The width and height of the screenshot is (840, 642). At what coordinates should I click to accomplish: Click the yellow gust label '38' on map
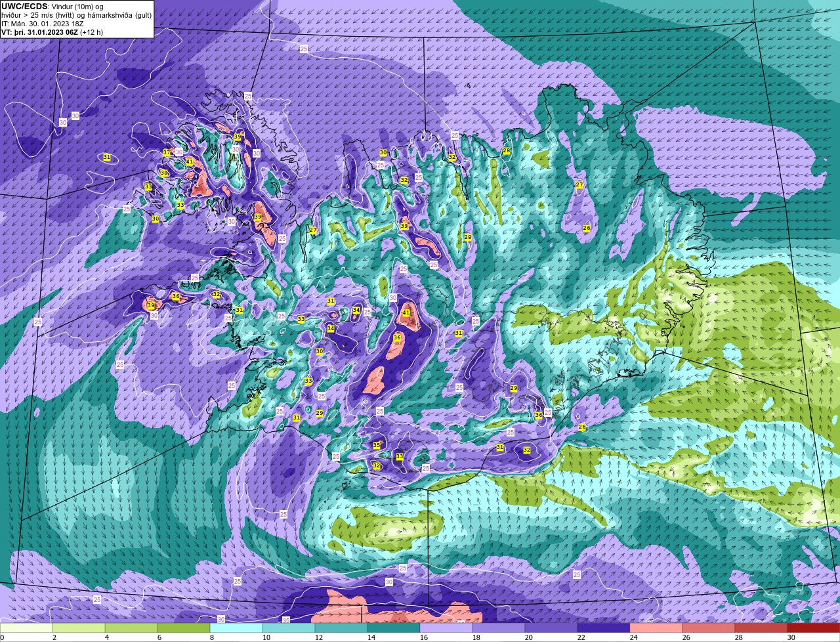tap(164, 173)
